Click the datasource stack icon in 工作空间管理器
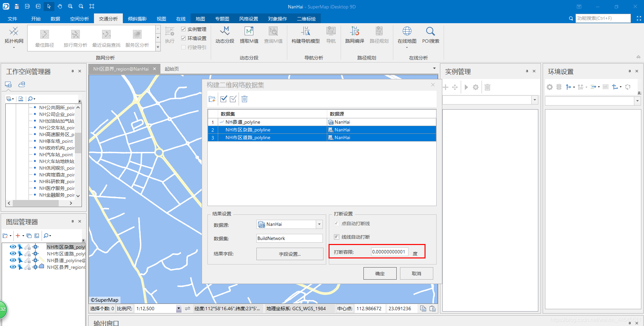This screenshot has height=326, width=644. (22, 84)
